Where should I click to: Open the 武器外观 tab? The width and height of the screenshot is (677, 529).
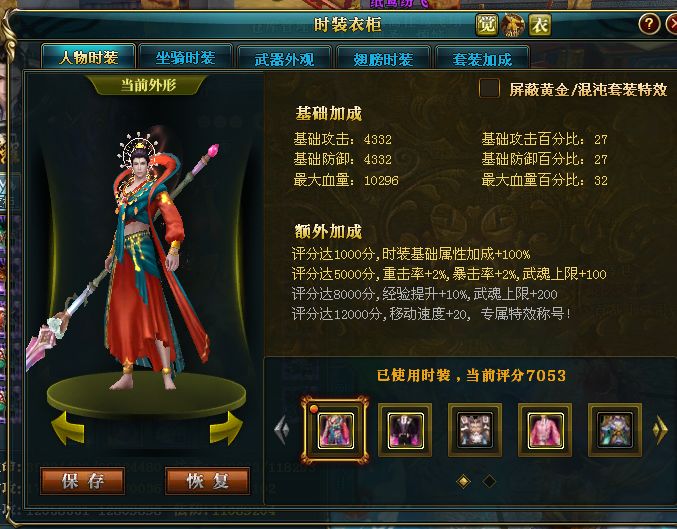[284, 58]
